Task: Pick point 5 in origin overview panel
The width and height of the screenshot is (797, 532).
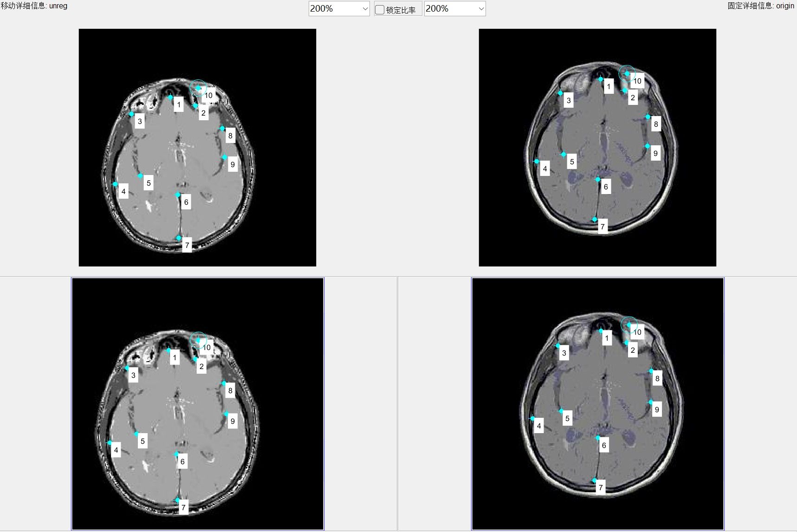Action: point(561,411)
